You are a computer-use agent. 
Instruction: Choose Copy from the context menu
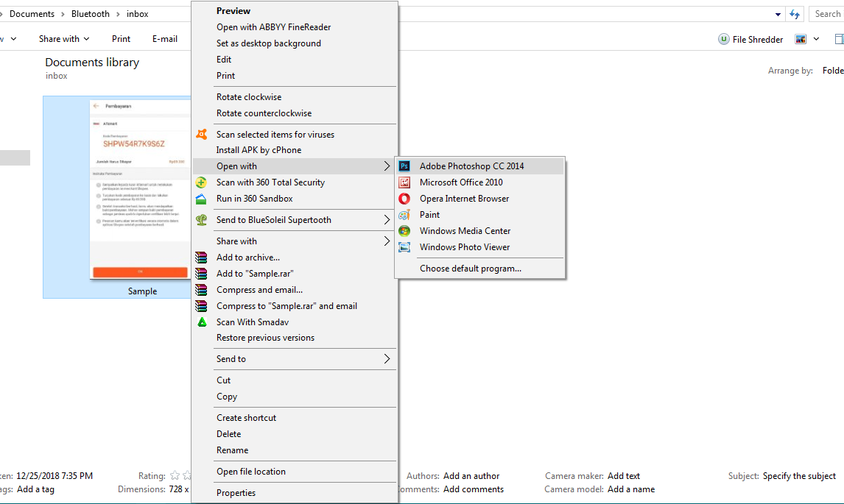click(x=227, y=397)
